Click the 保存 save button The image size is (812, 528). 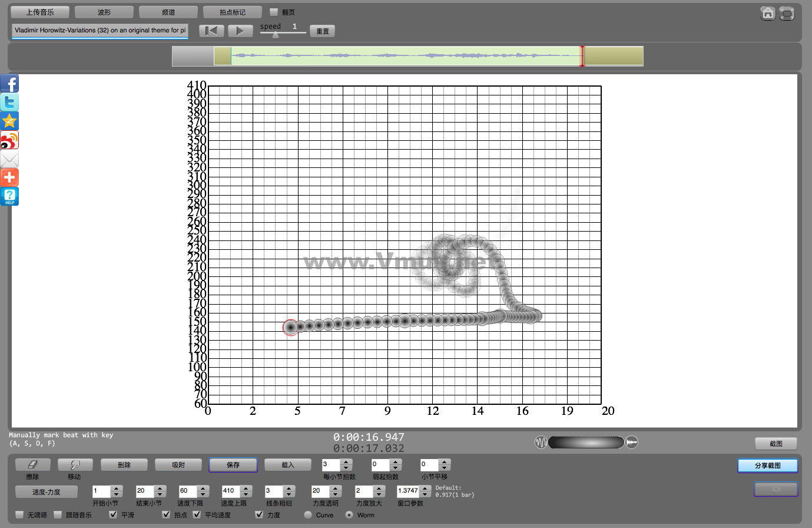tap(233, 465)
